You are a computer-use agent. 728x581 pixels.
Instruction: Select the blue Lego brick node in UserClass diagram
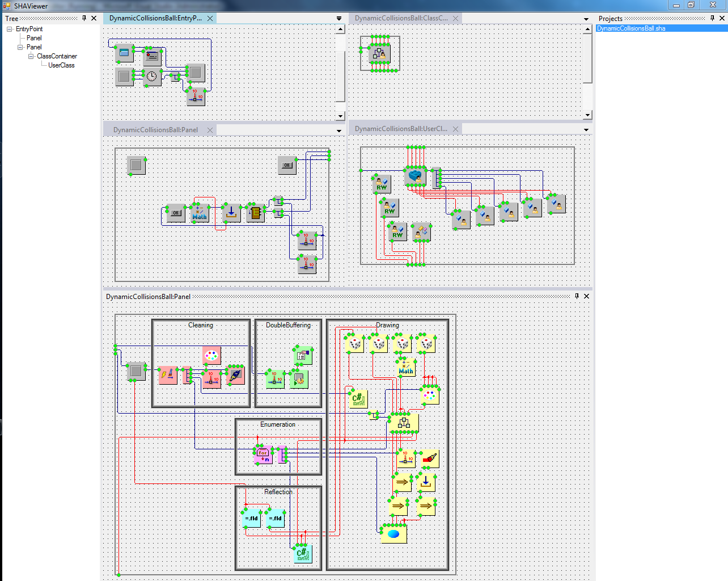pos(416,176)
